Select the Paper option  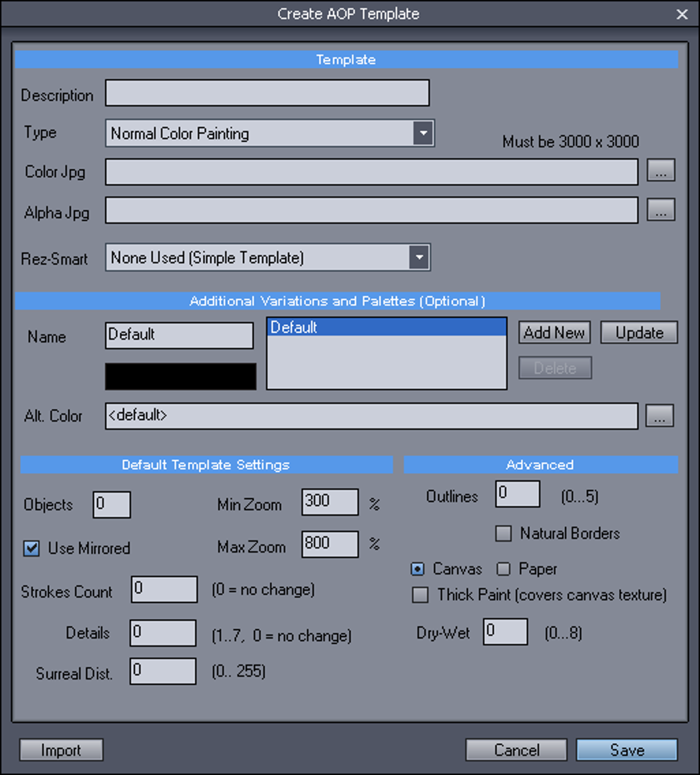(503, 569)
